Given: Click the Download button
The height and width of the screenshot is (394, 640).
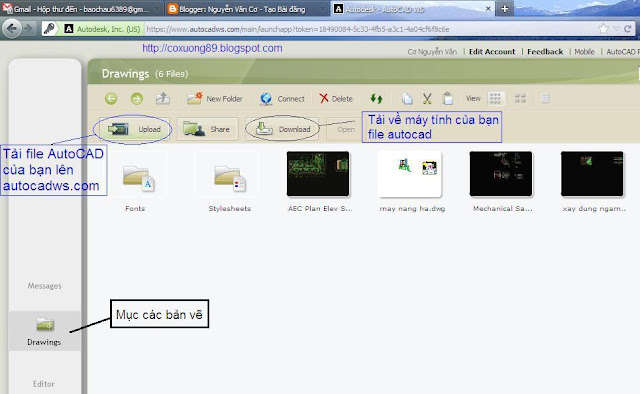Looking at the screenshot, I should pos(282,129).
